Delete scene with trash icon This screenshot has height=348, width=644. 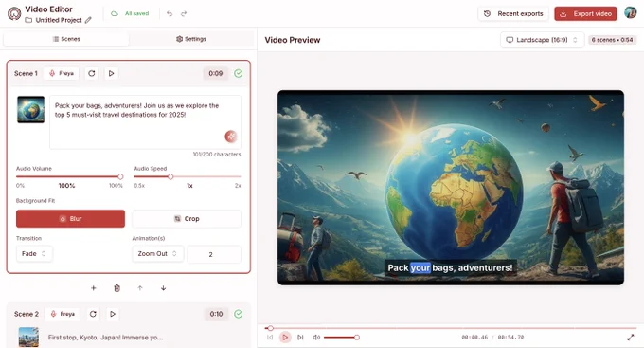point(116,288)
